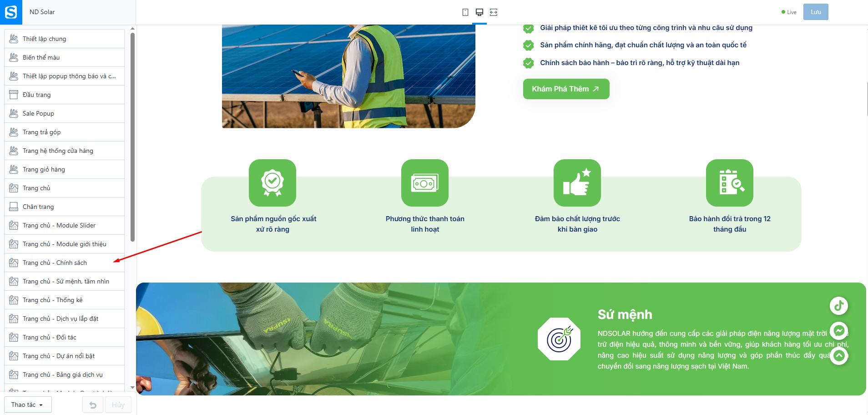Click 'Đảm bảo chất lượng trước khi bàn giao'
Viewport: 868px width, 415px height.
pyautogui.click(x=577, y=224)
